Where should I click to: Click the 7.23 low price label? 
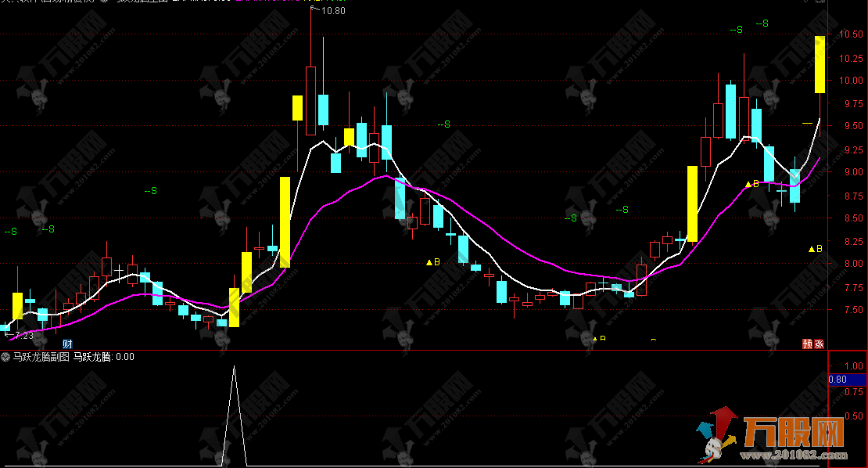tap(23, 335)
